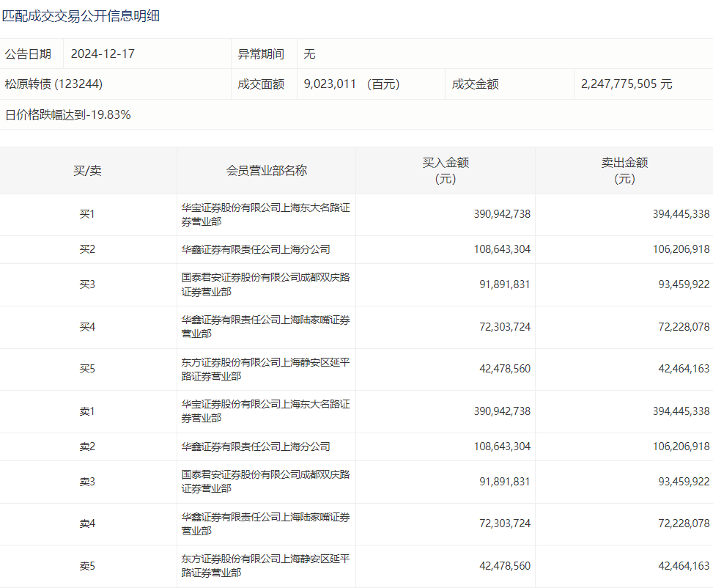Click the 成交面额 value 9,023,011

(x=330, y=84)
